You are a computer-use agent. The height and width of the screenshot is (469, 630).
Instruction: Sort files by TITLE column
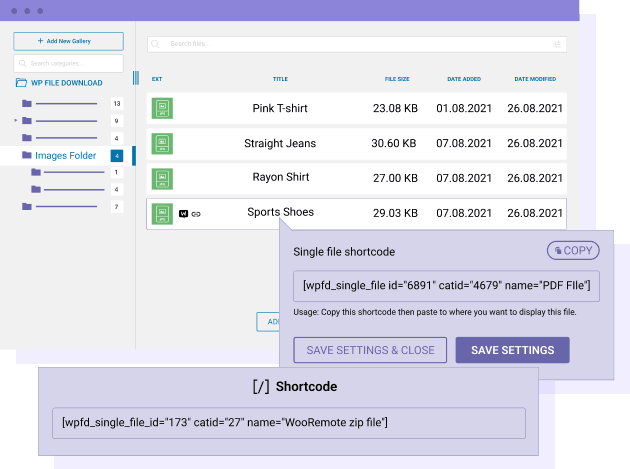coord(280,79)
